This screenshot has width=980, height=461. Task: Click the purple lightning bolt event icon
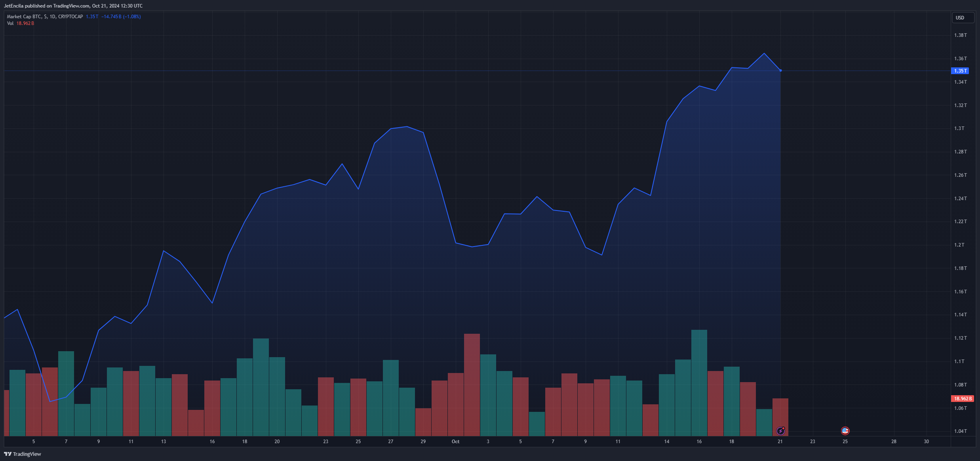(x=780, y=430)
